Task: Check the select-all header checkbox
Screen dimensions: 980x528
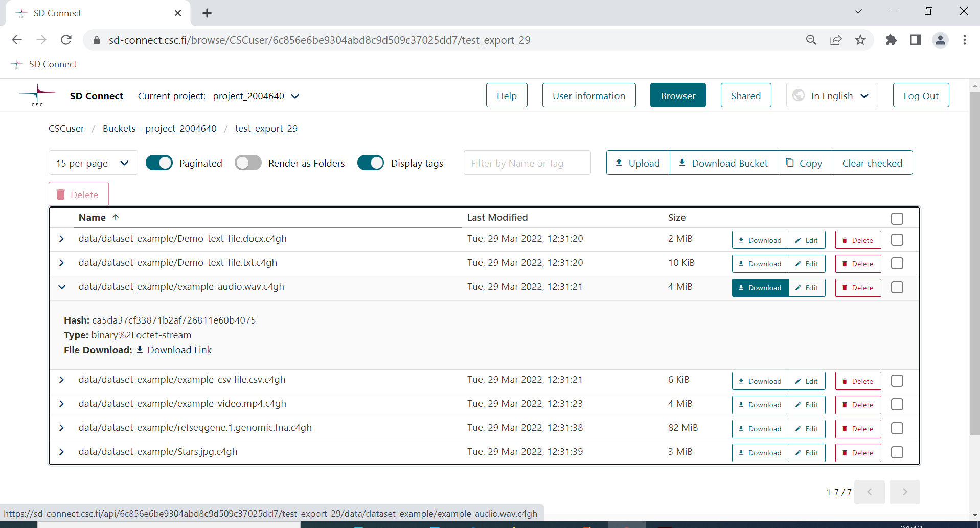Action: point(897,219)
